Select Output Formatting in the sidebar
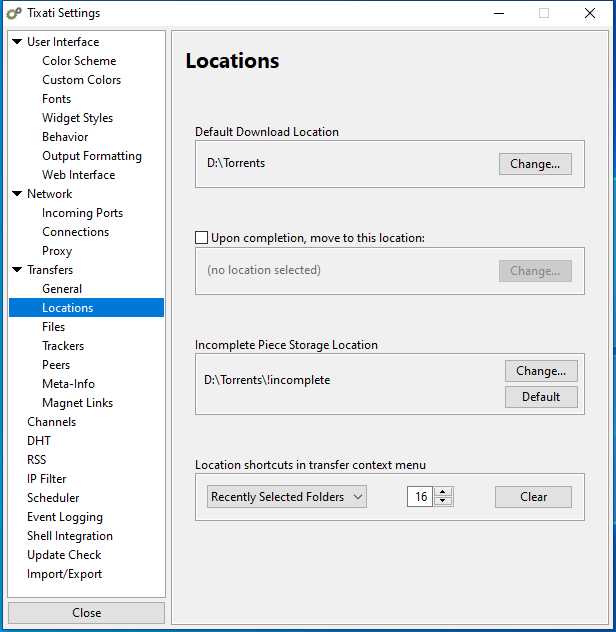616x632 pixels. pos(92,156)
